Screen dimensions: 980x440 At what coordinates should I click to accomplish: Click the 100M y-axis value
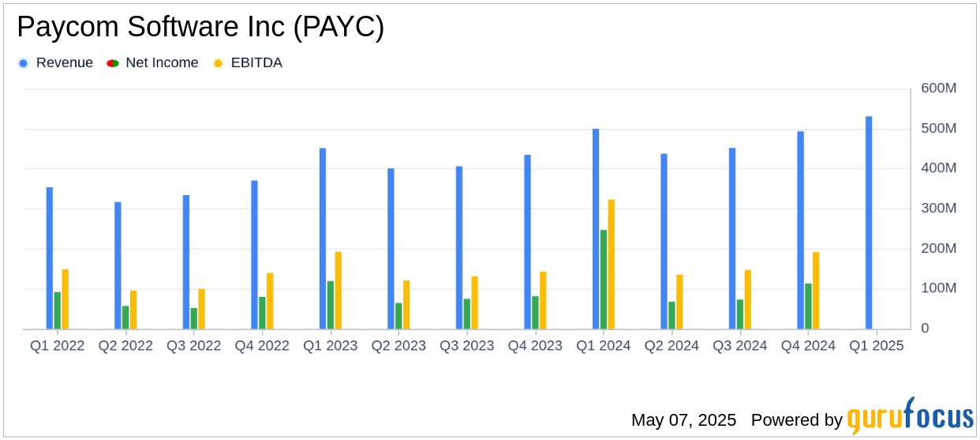tap(939, 288)
